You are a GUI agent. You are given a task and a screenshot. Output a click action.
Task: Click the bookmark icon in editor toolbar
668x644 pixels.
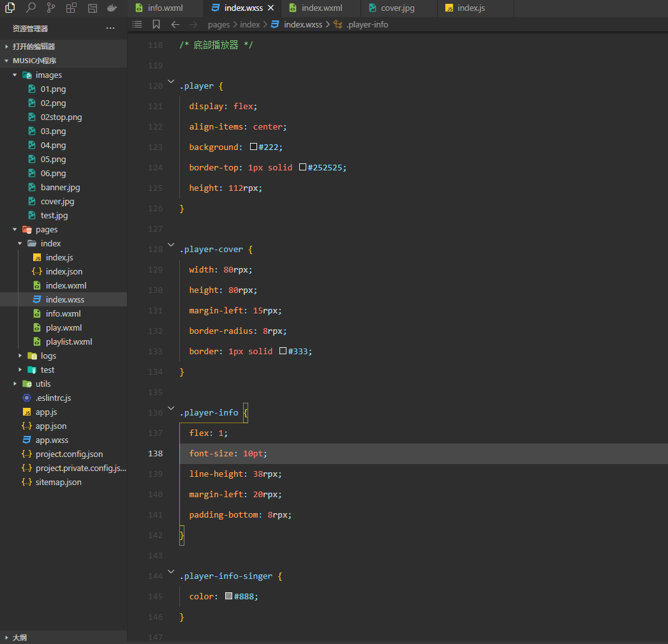click(156, 24)
